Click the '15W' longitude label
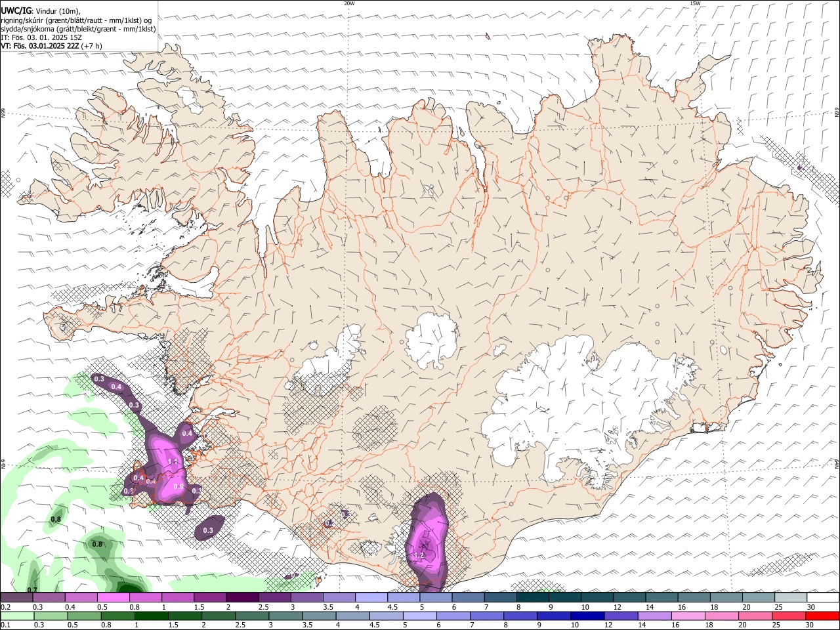 pyautogui.click(x=695, y=3)
